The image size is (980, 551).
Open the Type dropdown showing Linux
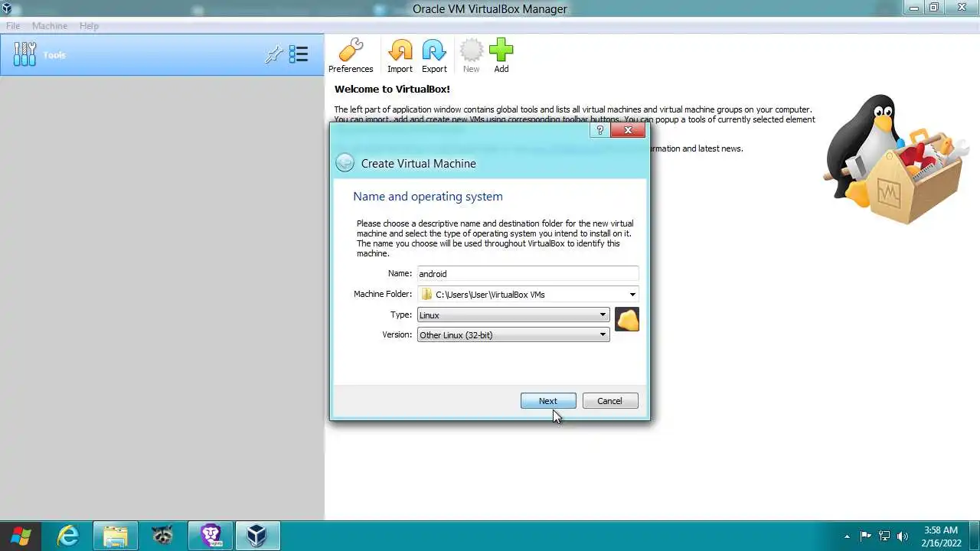pyautogui.click(x=513, y=315)
